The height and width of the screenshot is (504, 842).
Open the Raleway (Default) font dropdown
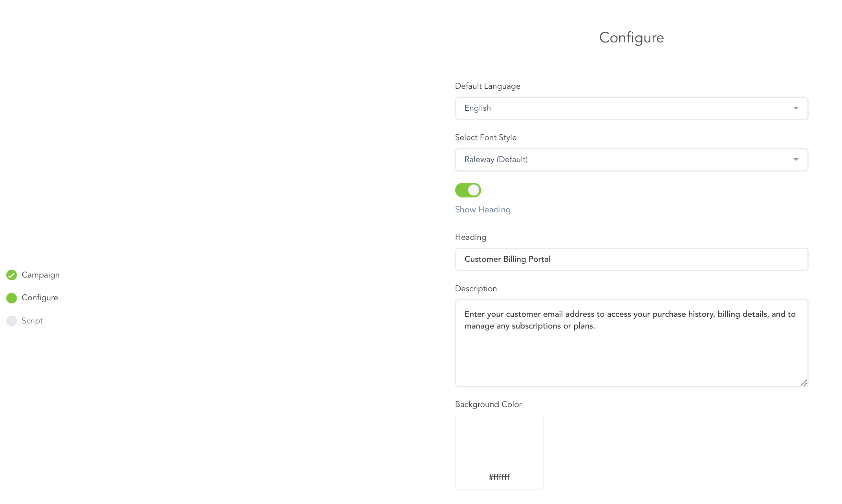coord(631,160)
